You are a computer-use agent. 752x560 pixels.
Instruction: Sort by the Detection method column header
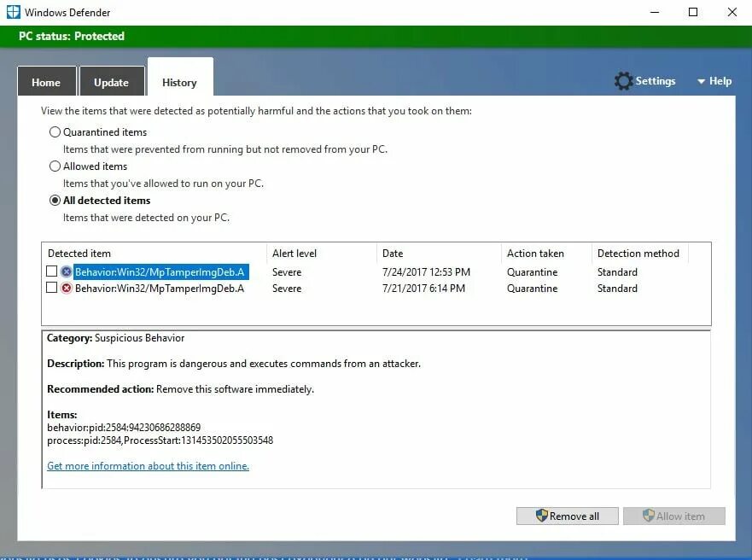tap(640, 254)
